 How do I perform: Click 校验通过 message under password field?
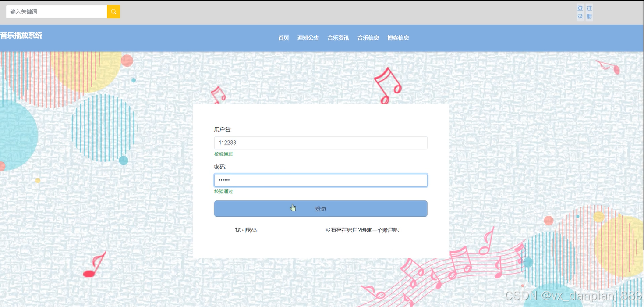[223, 192]
